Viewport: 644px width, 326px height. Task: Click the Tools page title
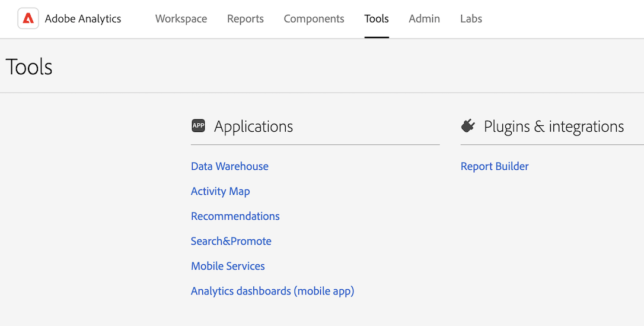29,67
